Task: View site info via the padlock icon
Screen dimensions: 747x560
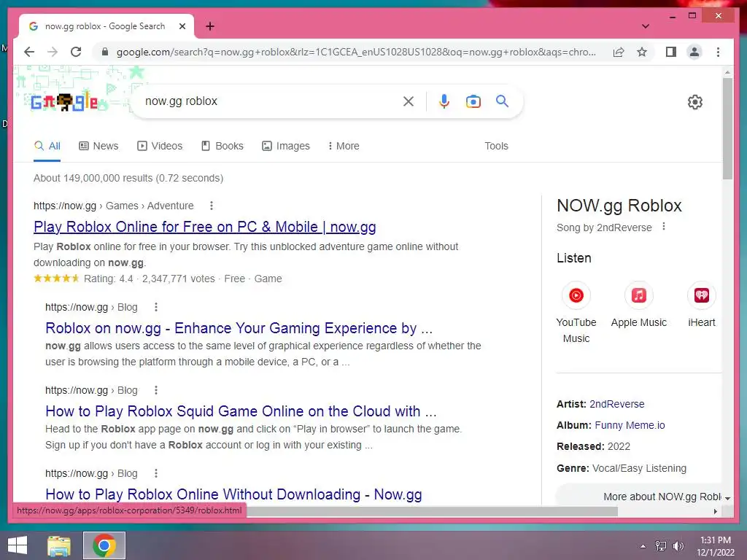Action: pos(105,52)
